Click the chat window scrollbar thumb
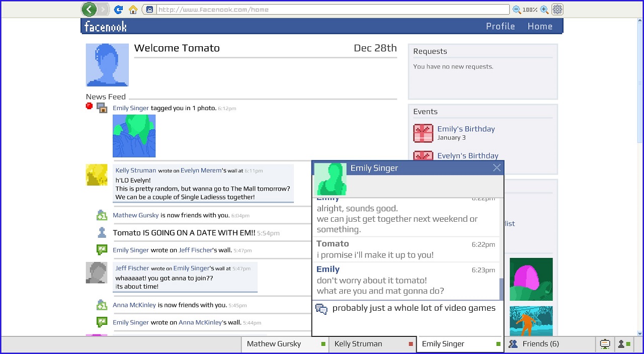The width and height of the screenshot is (644, 354). (x=502, y=289)
